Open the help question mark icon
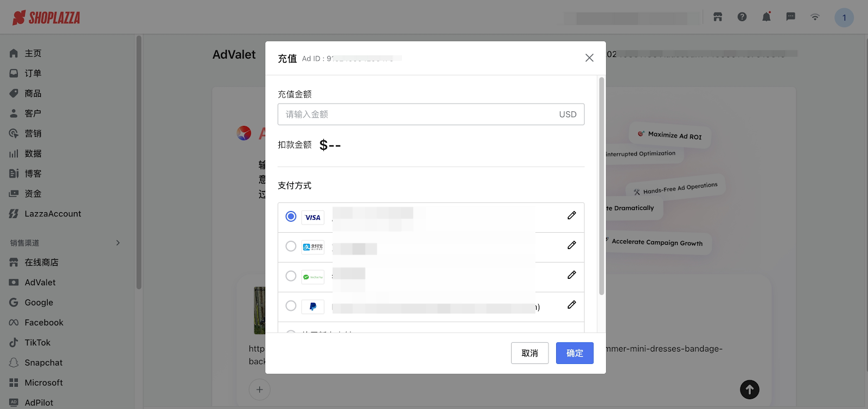Image resolution: width=868 pixels, height=409 pixels. pos(742,17)
